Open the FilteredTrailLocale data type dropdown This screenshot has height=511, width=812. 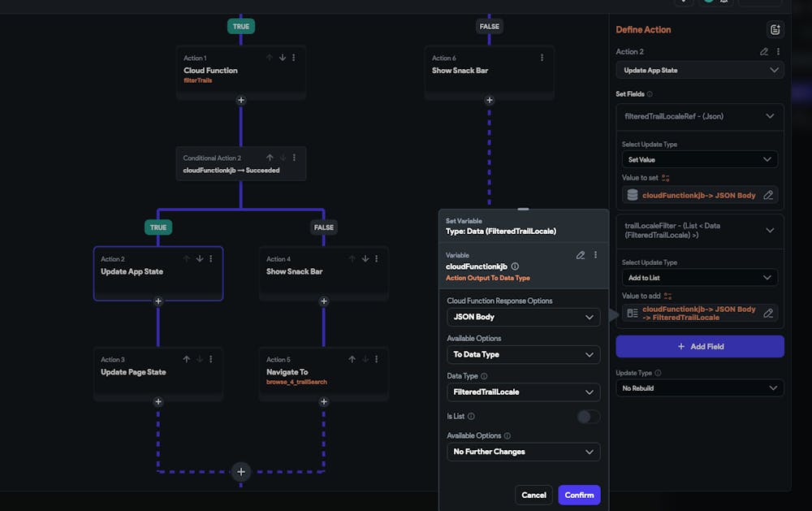[523, 392]
